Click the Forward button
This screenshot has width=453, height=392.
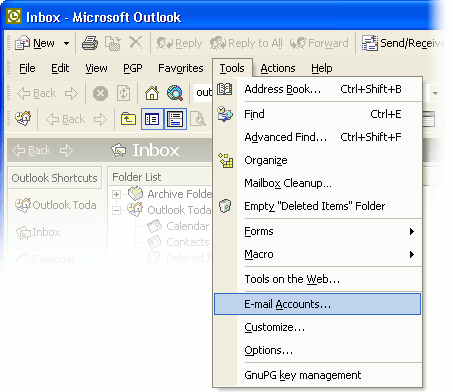click(x=319, y=43)
